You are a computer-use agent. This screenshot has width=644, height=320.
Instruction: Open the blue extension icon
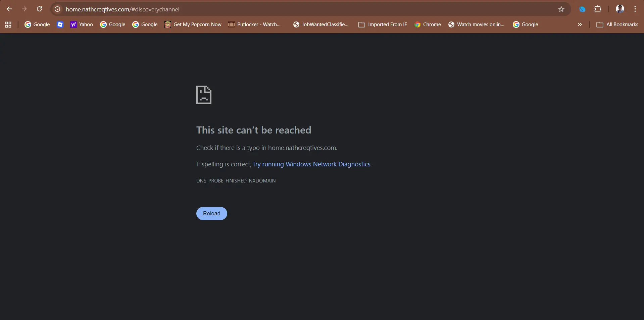(x=582, y=9)
